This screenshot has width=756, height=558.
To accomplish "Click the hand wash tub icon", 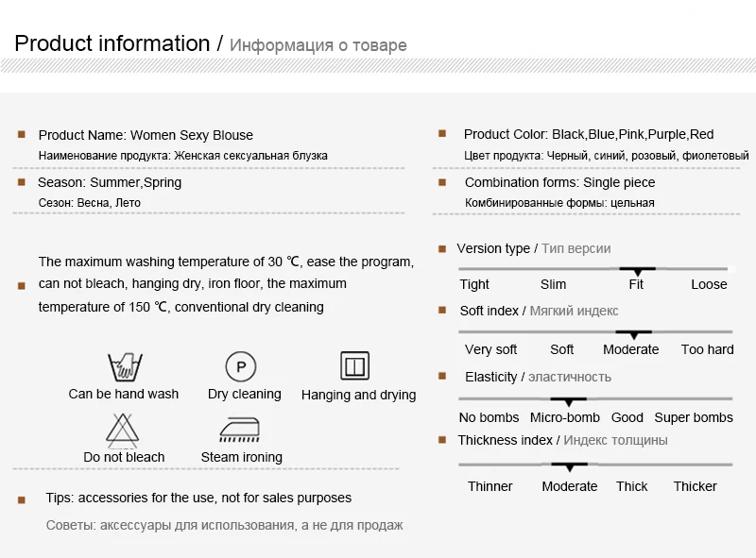I will 125,367.
